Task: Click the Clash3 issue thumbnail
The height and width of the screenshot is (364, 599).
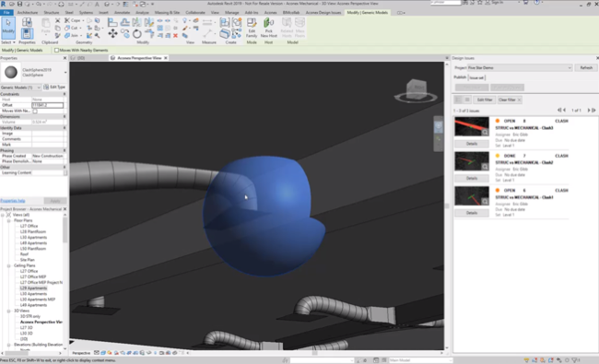Action: [x=472, y=126]
